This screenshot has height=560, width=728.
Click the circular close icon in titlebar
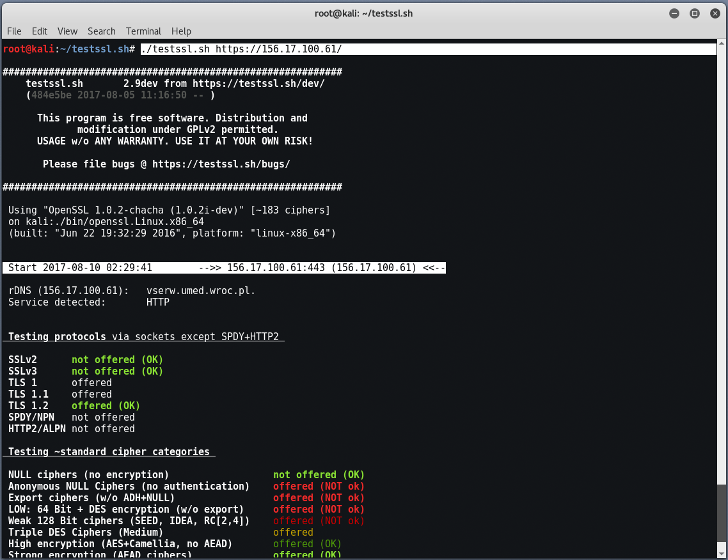(x=715, y=13)
